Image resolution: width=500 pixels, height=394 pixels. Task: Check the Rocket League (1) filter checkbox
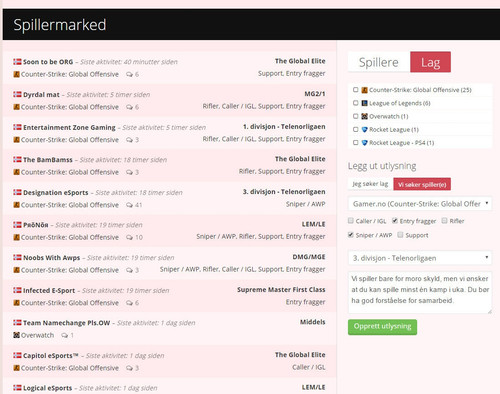pyautogui.click(x=356, y=129)
